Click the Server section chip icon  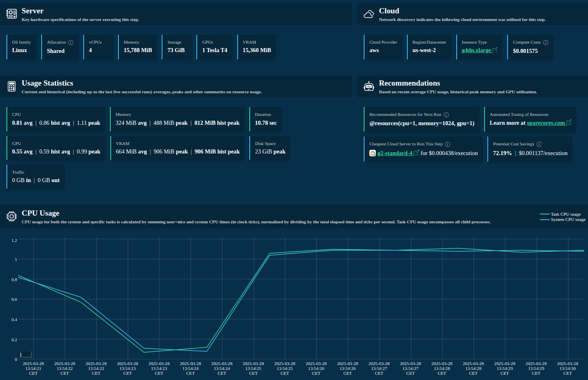click(x=12, y=14)
